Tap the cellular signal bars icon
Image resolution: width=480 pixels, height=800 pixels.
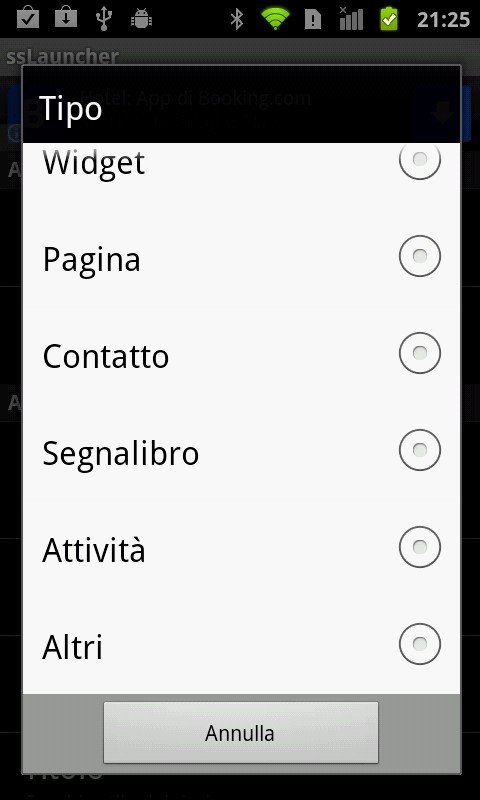[x=351, y=18]
